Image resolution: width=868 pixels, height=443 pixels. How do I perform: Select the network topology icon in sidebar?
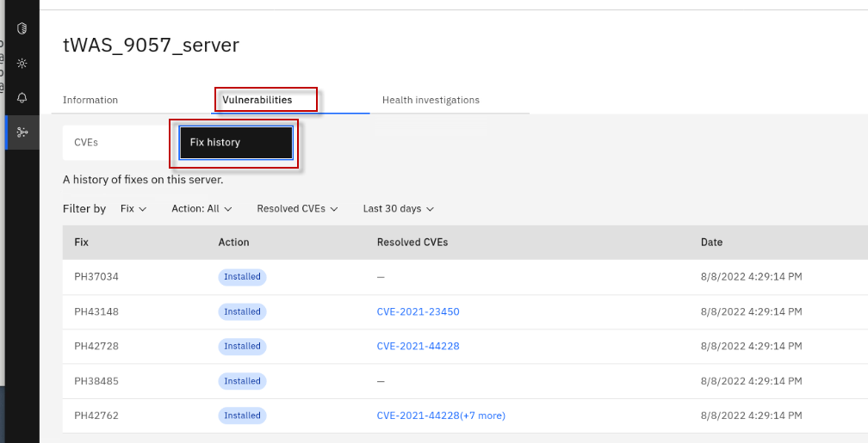(22, 132)
